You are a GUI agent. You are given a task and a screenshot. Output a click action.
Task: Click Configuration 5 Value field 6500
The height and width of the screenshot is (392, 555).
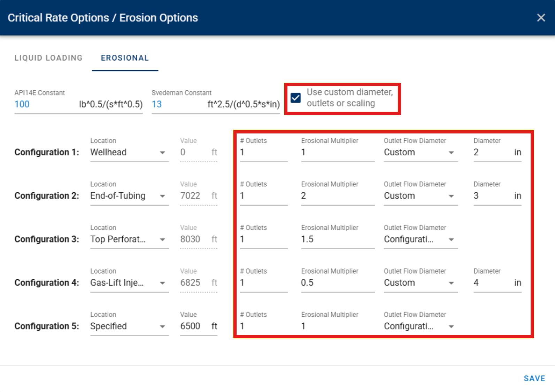(x=199, y=326)
